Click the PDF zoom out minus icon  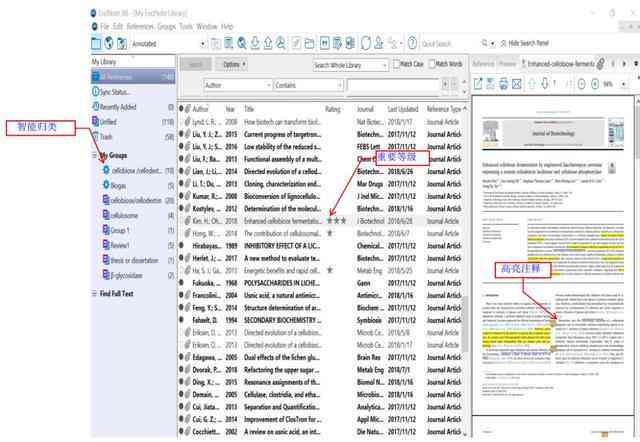(x=582, y=84)
